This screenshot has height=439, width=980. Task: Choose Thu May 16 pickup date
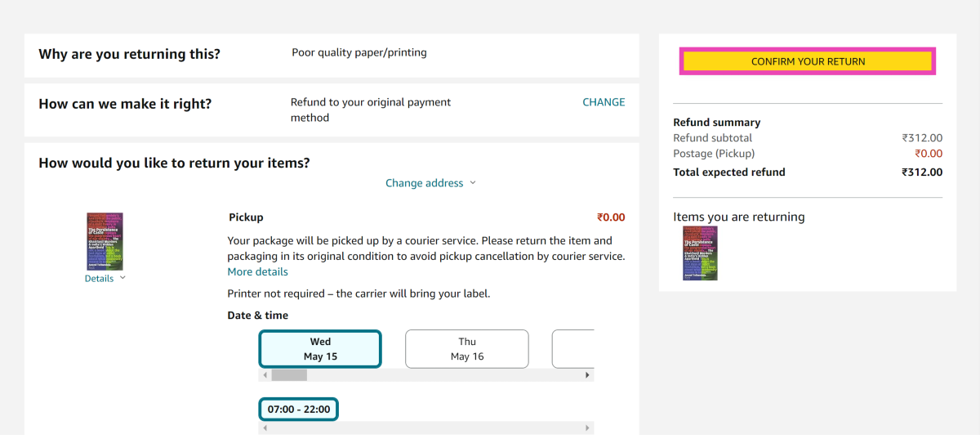(x=466, y=349)
